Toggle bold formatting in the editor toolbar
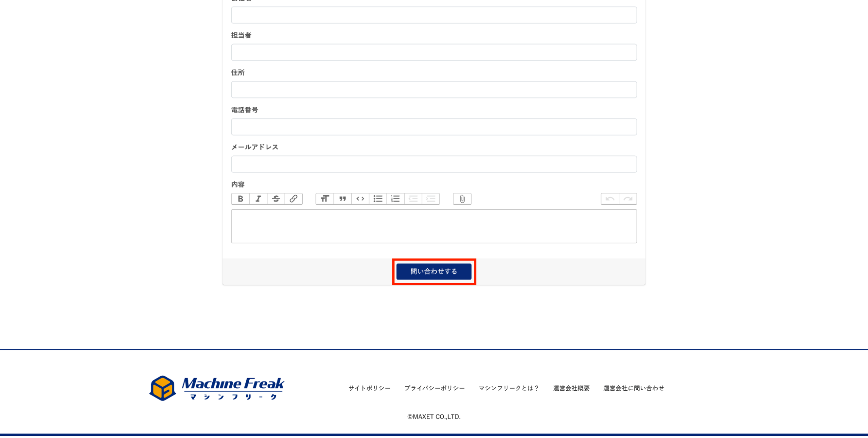Screen dimensions: 868x438 (240, 199)
